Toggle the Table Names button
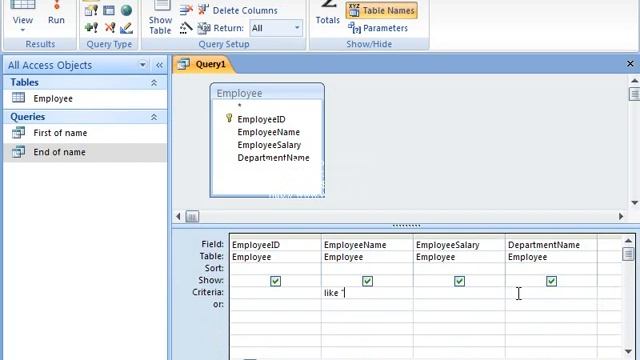640x360 pixels. click(x=382, y=10)
